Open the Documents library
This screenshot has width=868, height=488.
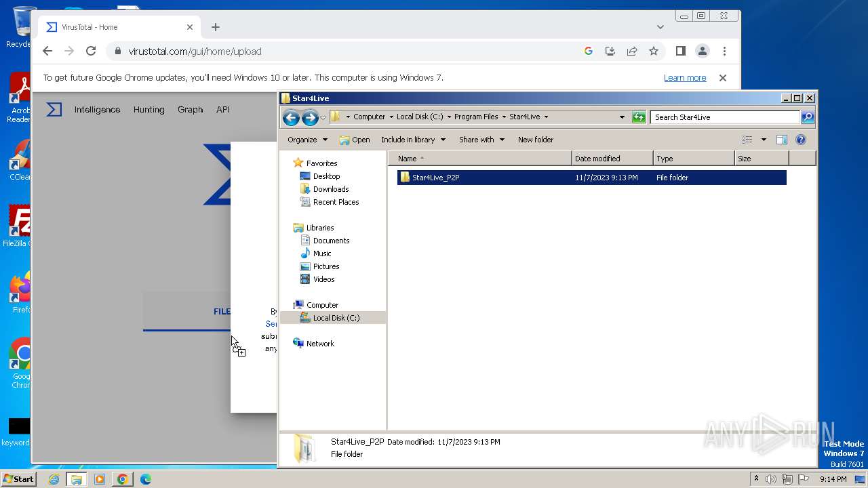click(x=331, y=241)
